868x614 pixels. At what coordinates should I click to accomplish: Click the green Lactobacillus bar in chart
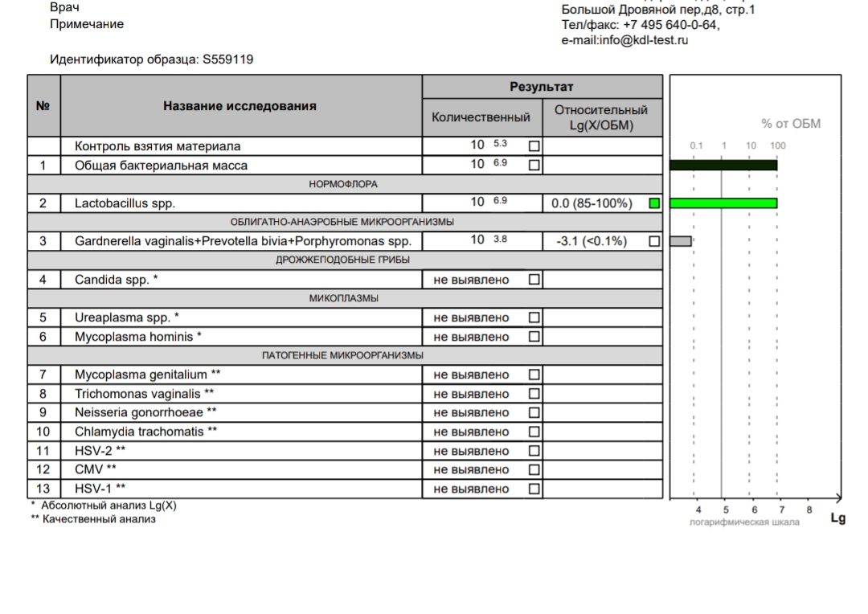click(723, 203)
